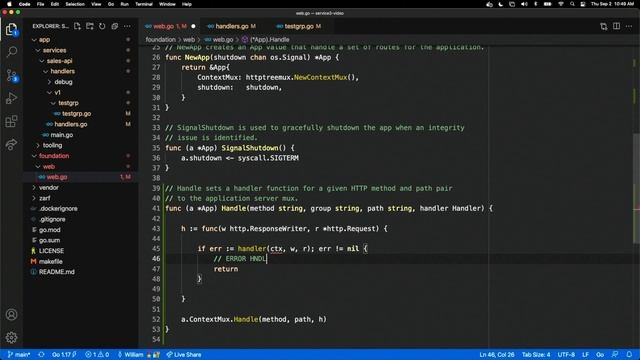The height and width of the screenshot is (360, 640).
Task: Open the Apple menu
Action: coord(9,4)
